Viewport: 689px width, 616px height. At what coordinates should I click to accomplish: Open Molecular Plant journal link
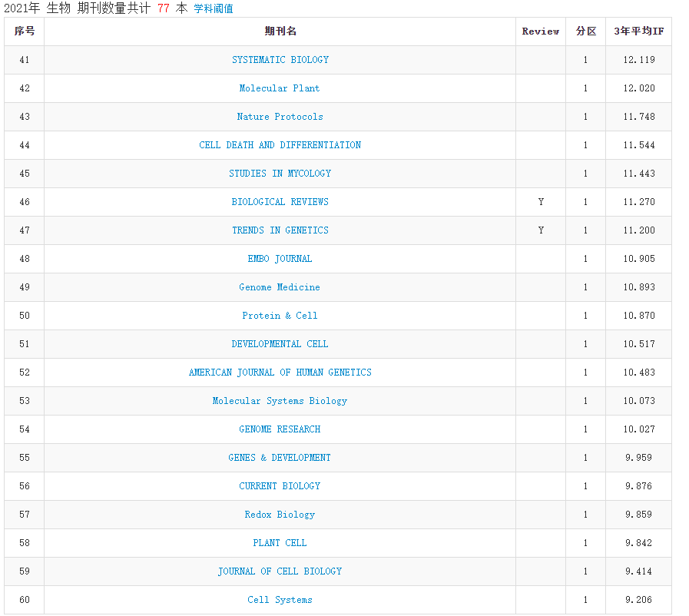pos(280,88)
